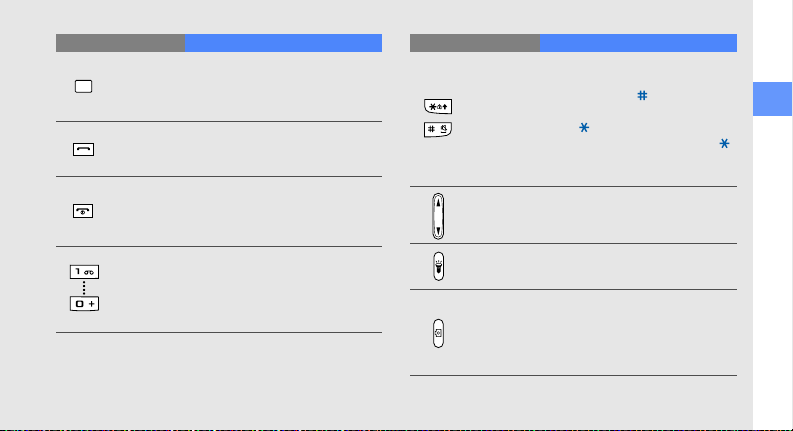Click the left table's blue header bar
The image size is (793, 431).
[x=283, y=43]
